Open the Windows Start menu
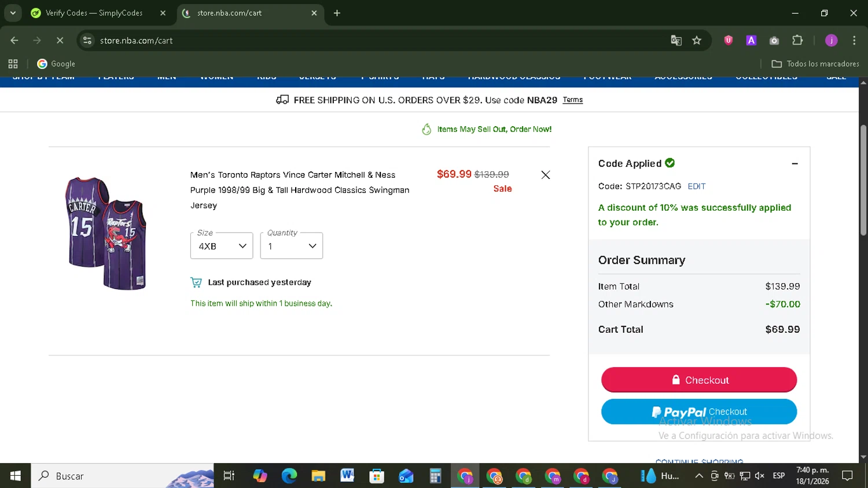The height and width of the screenshot is (488, 868). click(x=16, y=476)
